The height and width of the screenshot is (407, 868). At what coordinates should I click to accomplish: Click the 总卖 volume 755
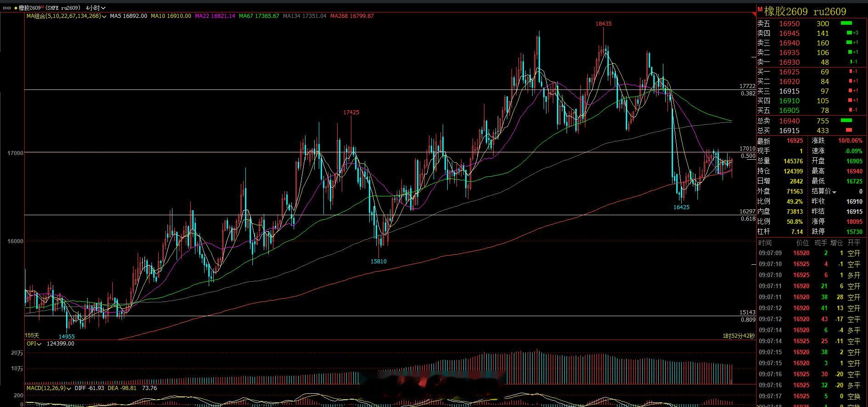tap(823, 121)
